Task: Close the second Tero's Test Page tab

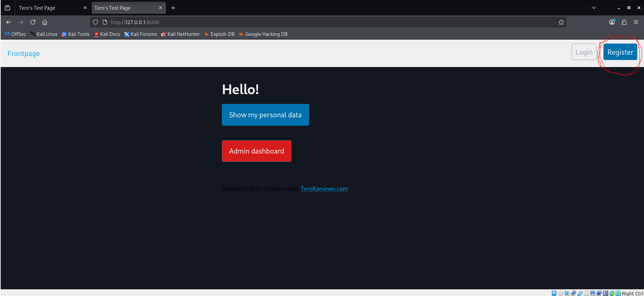Action: pos(160,8)
